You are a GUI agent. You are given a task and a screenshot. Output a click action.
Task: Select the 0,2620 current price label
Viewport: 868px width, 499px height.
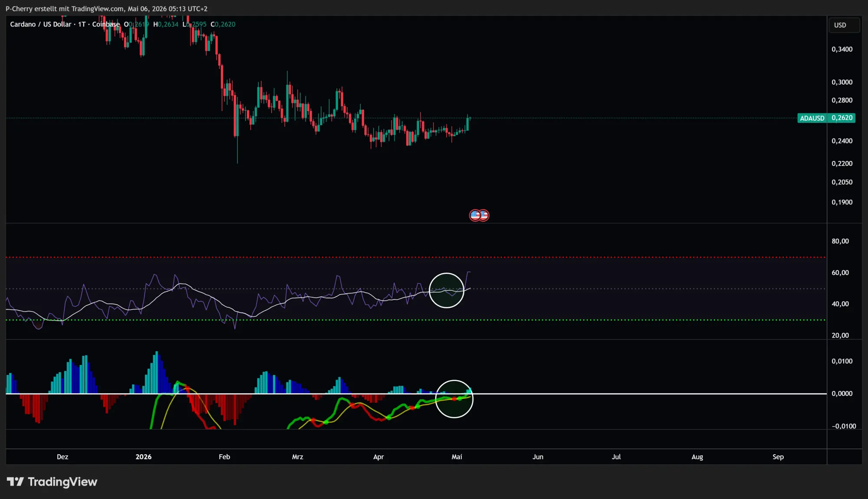pos(842,118)
